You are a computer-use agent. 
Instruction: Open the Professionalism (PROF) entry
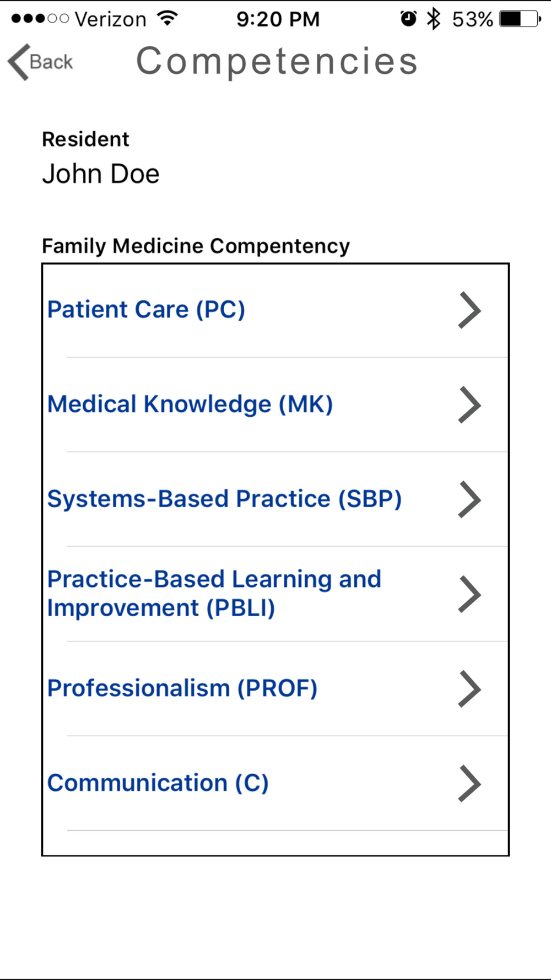(182, 688)
